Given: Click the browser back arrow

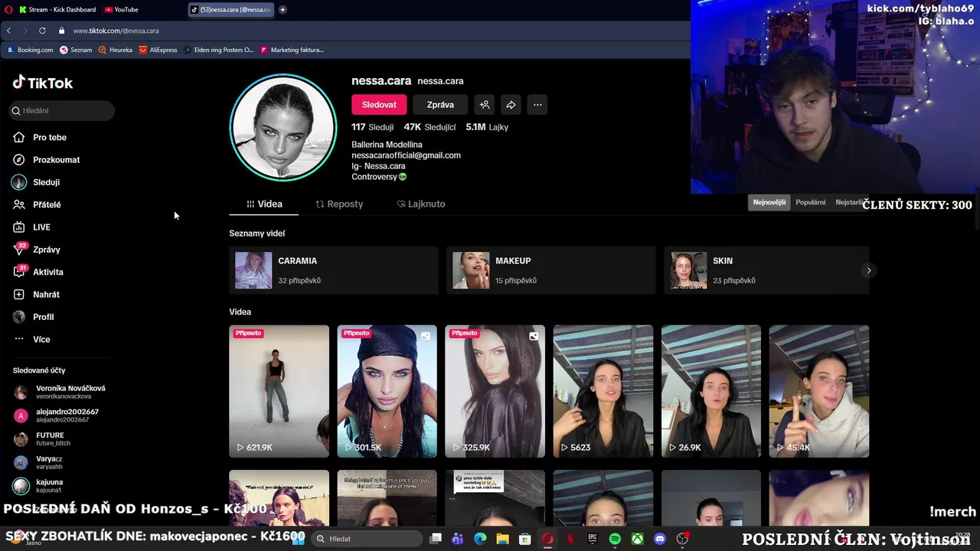Looking at the screenshot, I should [8, 31].
